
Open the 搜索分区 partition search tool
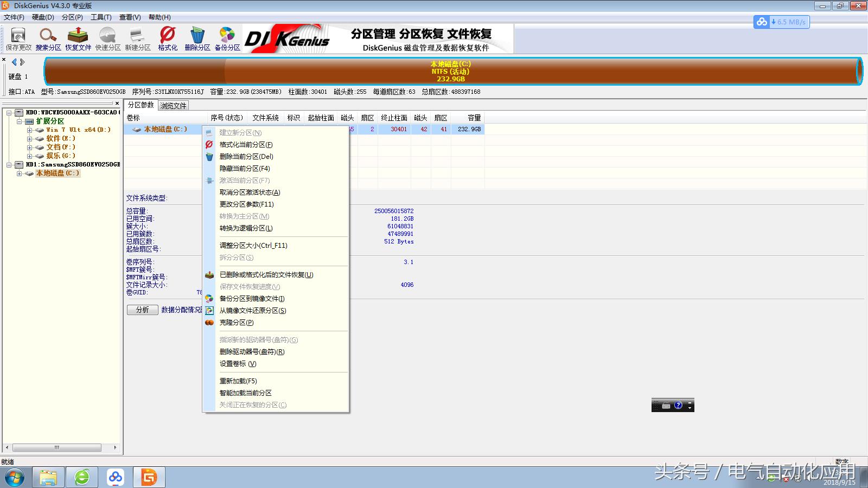48,38
